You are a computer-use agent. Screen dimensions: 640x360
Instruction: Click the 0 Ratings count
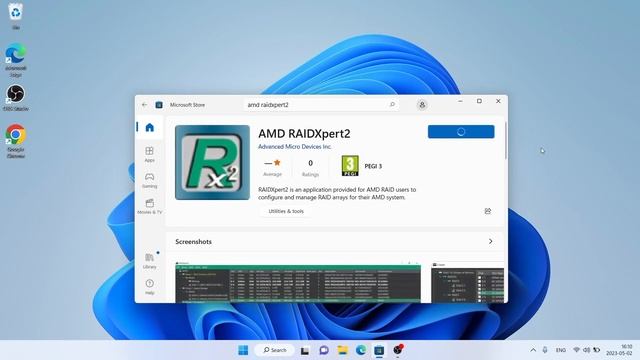[310, 168]
